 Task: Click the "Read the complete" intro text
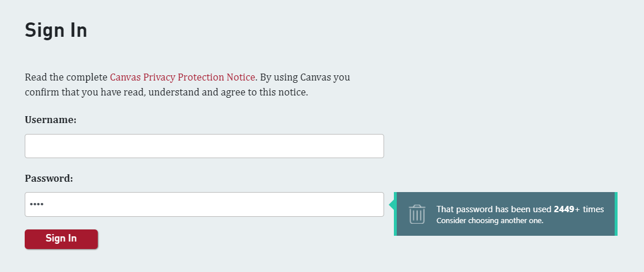(66, 77)
